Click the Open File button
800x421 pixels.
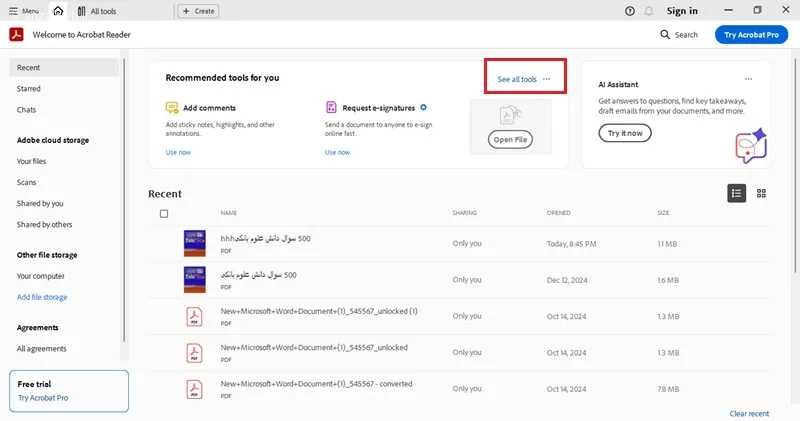(510, 139)
